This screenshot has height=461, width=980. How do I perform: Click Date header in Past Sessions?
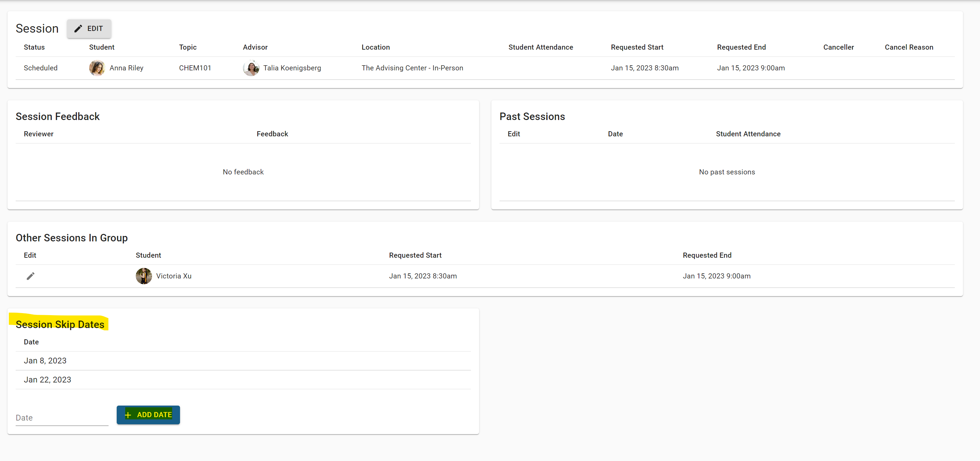pyautogui.click(x=615, y=134)
